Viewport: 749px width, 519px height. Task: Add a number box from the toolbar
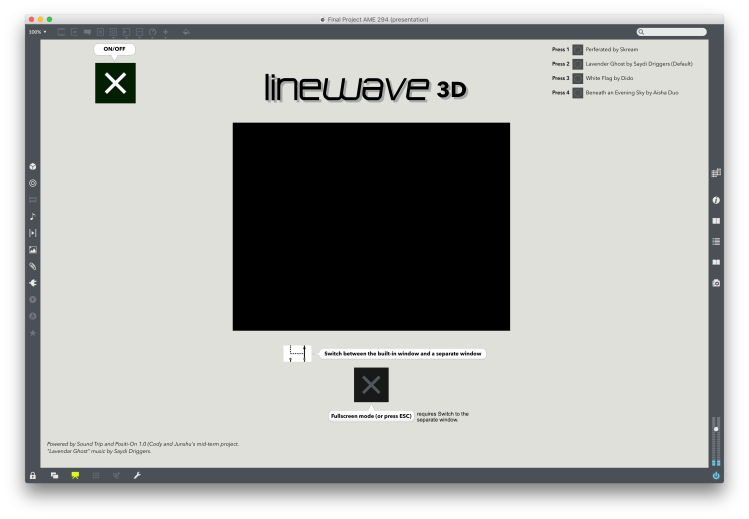point(126,32)
